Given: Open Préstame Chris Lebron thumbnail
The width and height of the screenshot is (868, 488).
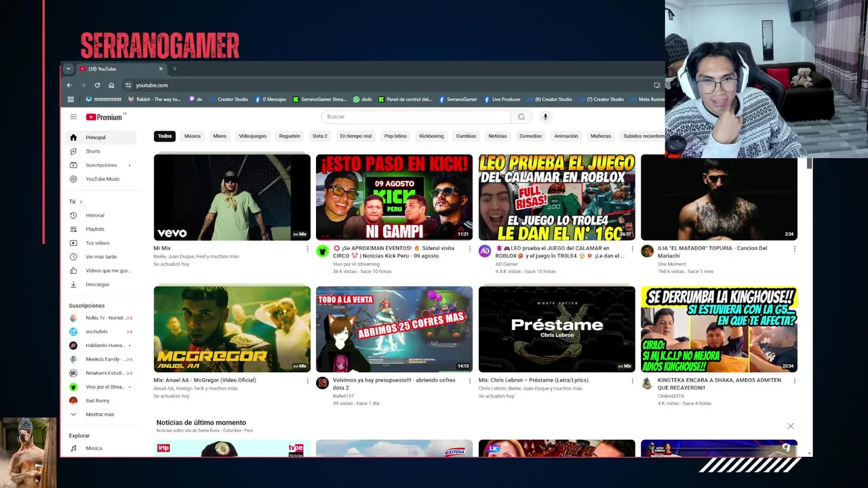Looking at the screenshot, I should [557, 329].
